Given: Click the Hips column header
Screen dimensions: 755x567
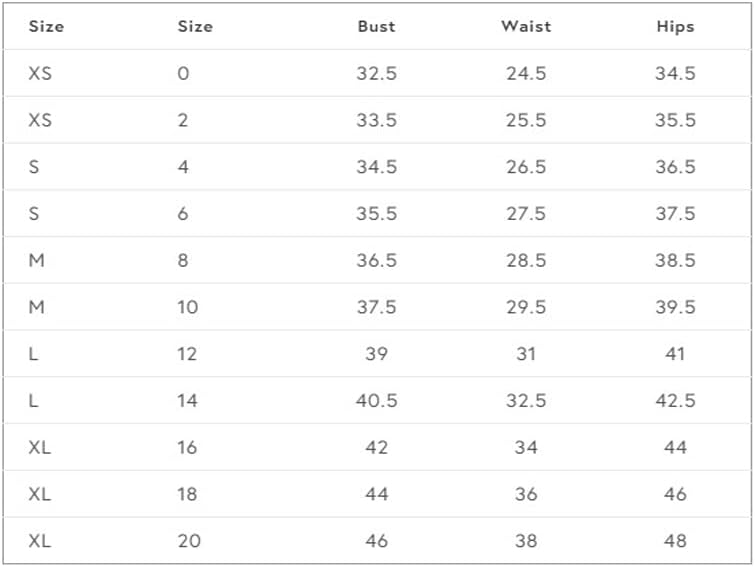Looking at the screenshot, I should (675, 27).
